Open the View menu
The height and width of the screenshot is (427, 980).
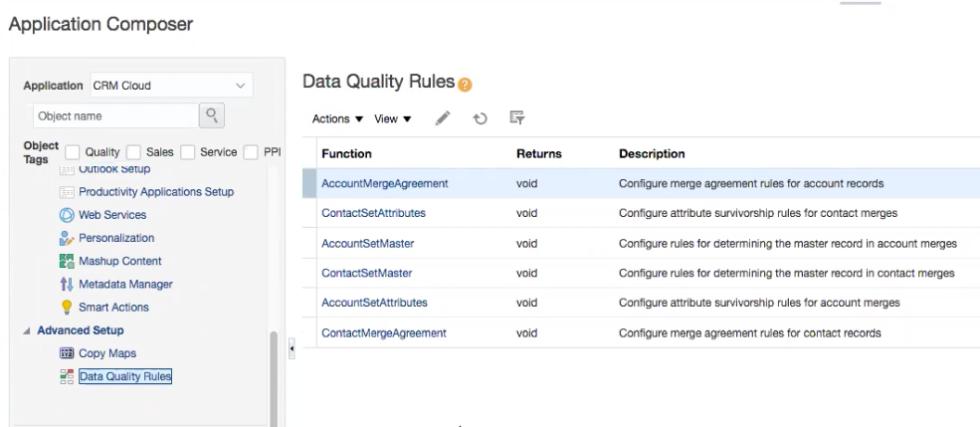392,119
